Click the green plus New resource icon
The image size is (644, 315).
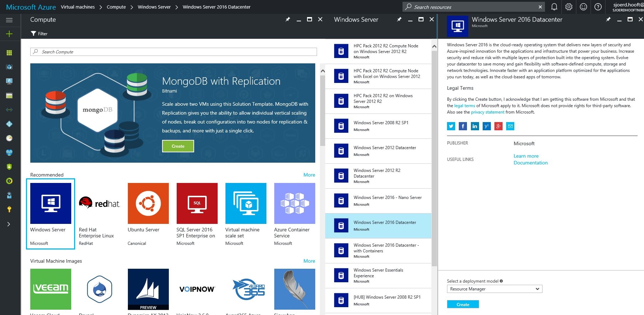tap(9, 34)
